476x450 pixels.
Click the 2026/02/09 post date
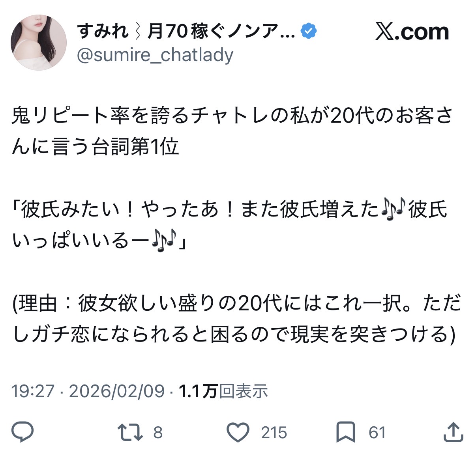116,391
